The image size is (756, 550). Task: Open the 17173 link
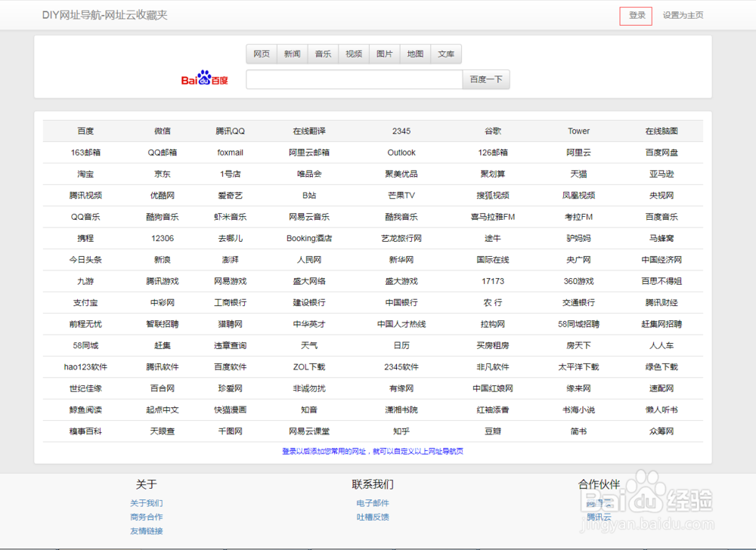493,281
